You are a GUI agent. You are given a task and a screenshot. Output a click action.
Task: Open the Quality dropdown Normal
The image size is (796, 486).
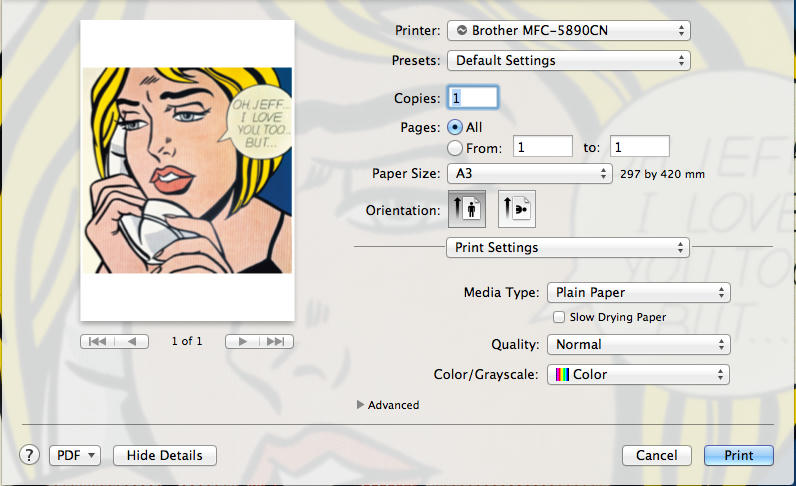(x=639, y=344)
